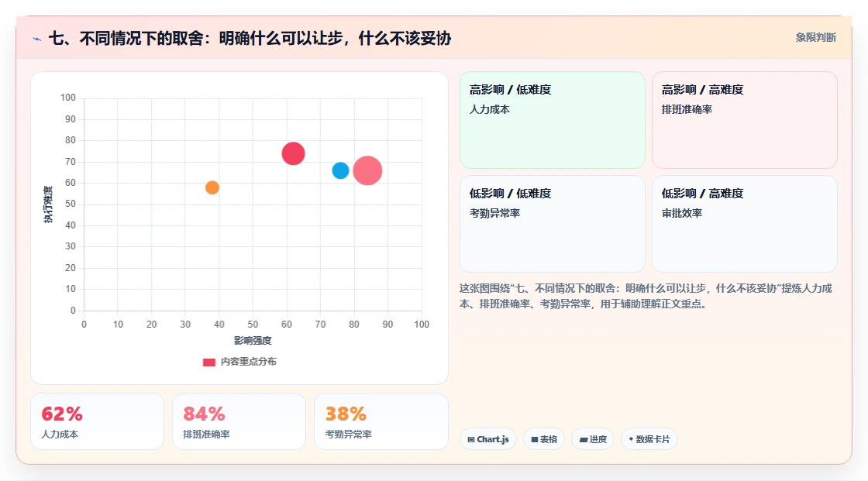Screen dimensions: 868x481
Task: Click 人力成本 text in the green quadrant
Action: click(x=489, y=109)
